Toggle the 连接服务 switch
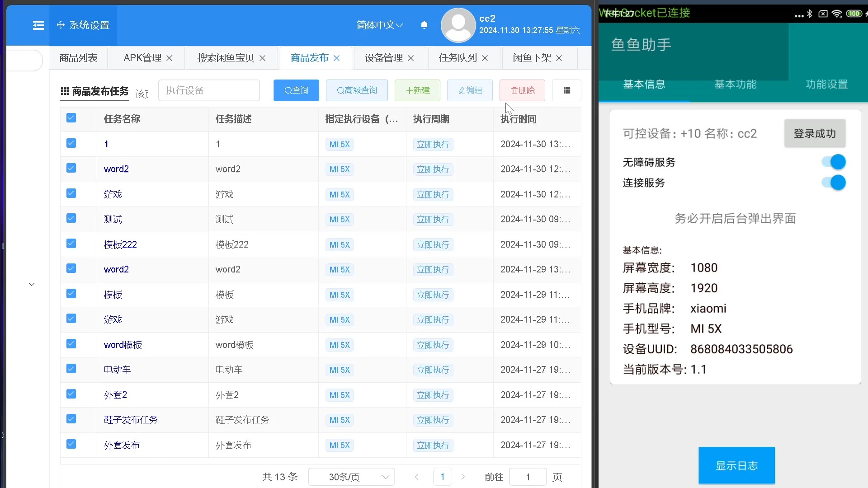 [834, 183]
